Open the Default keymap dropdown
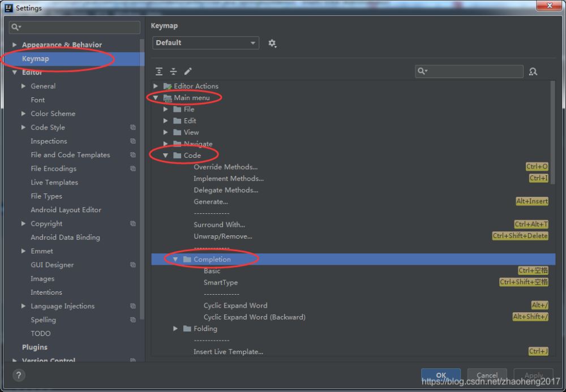This screenshot has width=566, height=392. 205,43
